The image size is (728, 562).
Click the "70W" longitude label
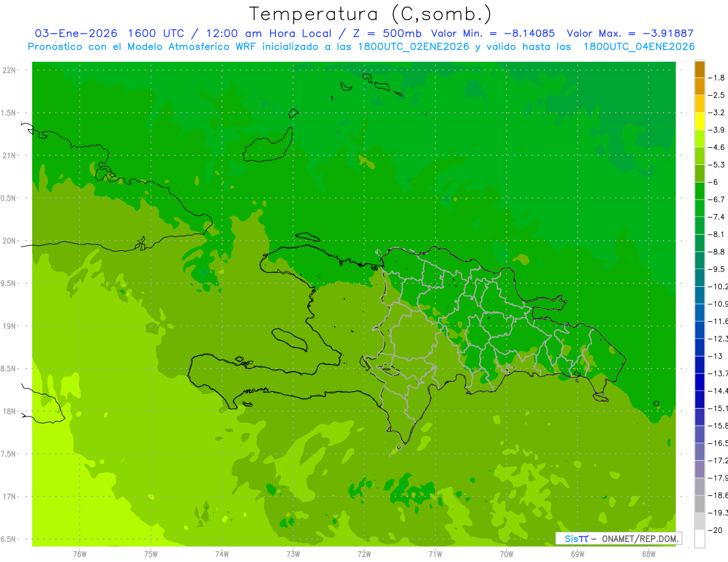coord(506,554)
